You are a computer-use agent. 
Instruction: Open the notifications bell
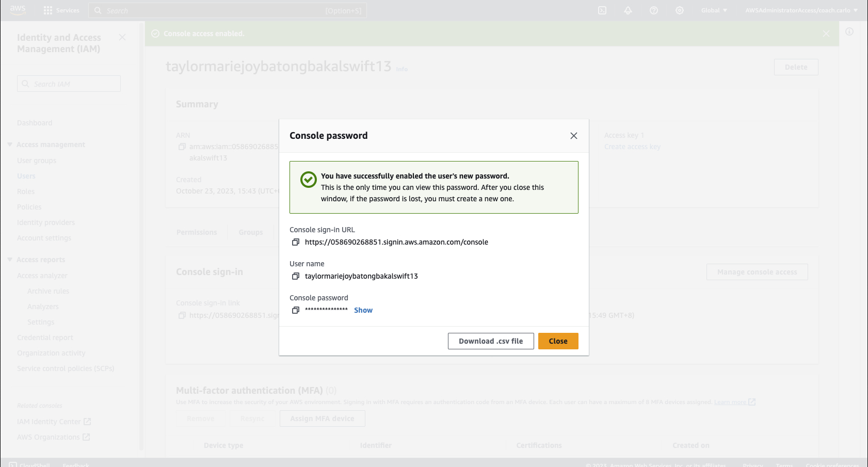[628, 10]
